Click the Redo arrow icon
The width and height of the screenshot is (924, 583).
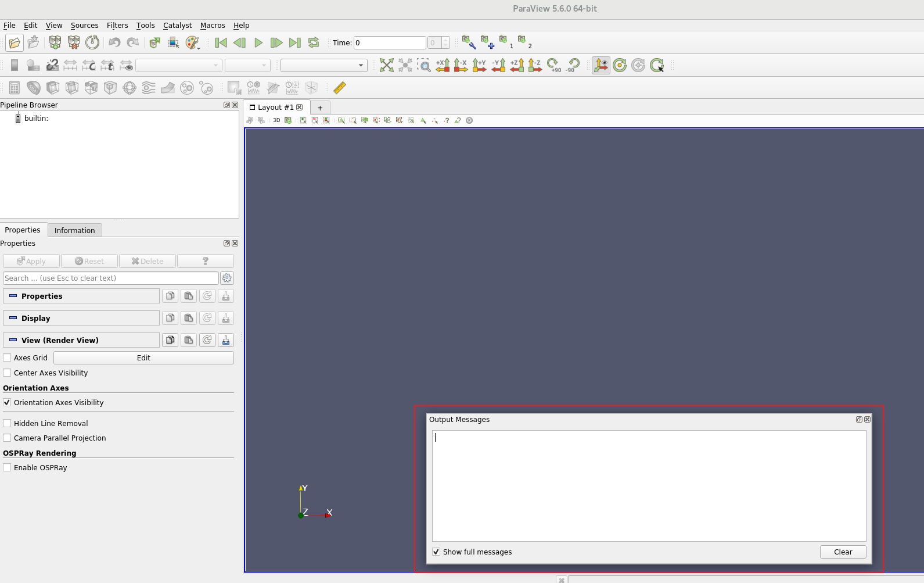click(x=133, y=42)
